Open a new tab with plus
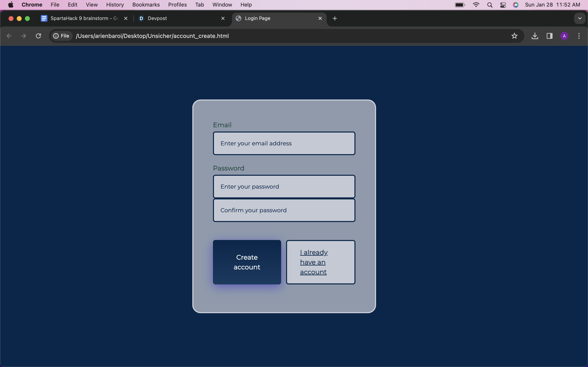The height and width of the screenshot is (367, 588). (x=335, y=18)
